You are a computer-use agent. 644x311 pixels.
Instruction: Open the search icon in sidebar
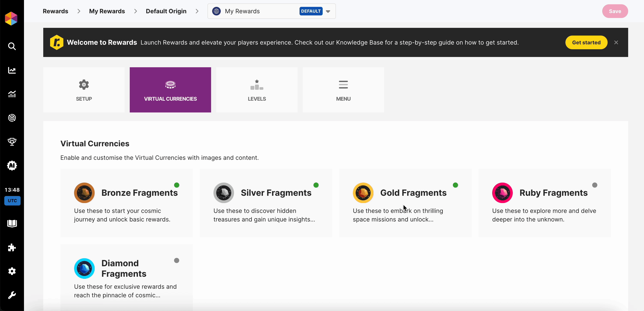[x=12, y=46]
